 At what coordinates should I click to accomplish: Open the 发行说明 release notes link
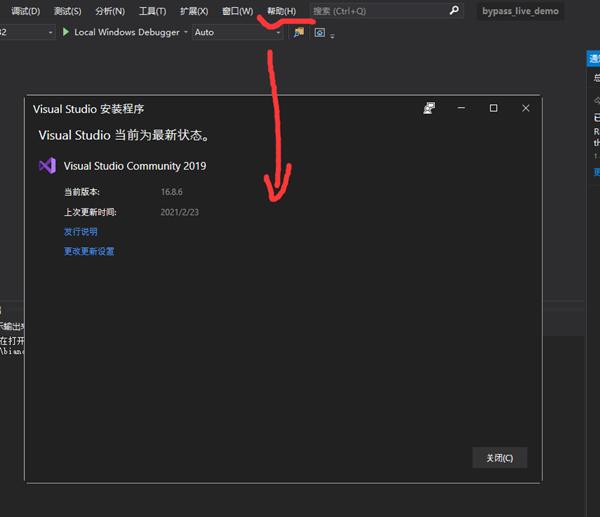[80, 232]
